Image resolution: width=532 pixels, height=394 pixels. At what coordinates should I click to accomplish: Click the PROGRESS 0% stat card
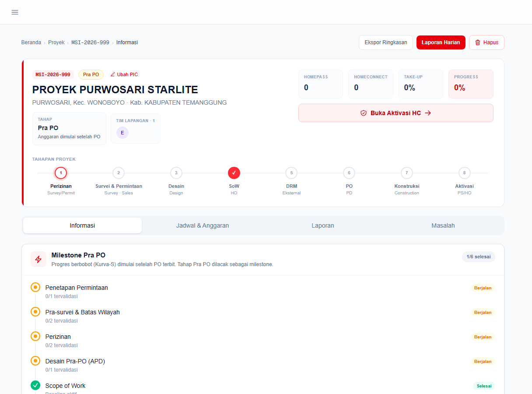[471, 84]
